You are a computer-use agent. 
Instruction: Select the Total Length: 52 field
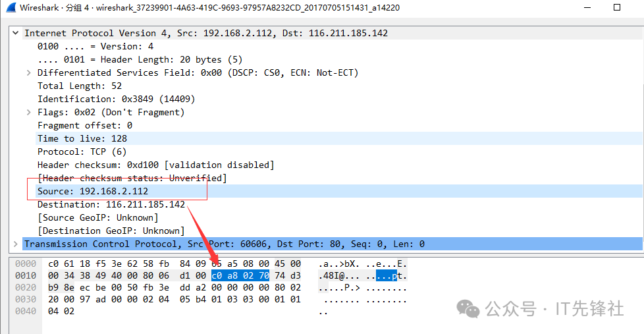[x=80, y=86]
